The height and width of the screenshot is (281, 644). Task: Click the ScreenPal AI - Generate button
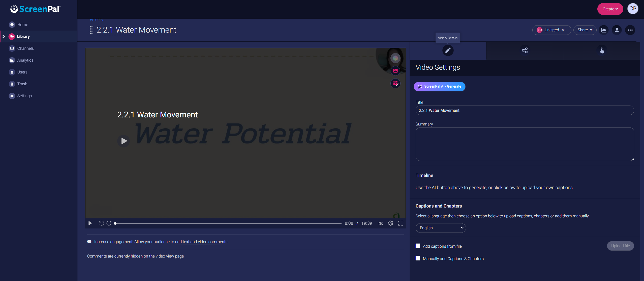[439, 86]
